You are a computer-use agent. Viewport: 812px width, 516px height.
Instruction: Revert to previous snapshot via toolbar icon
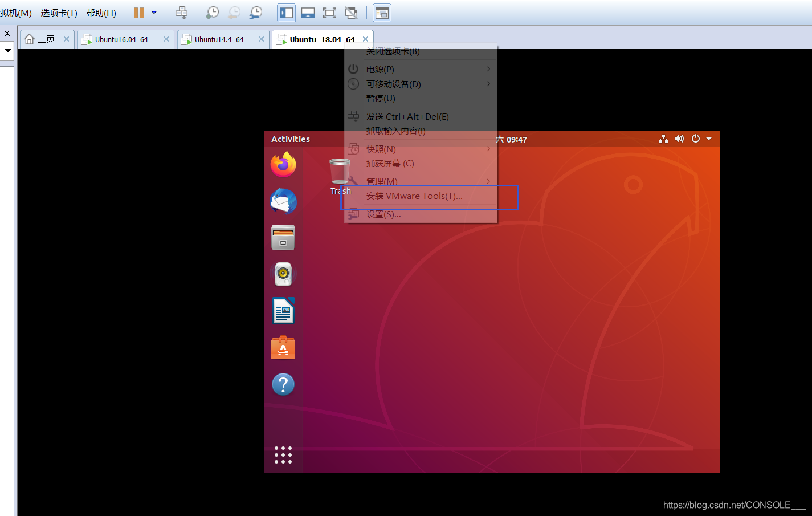(234, 13)
